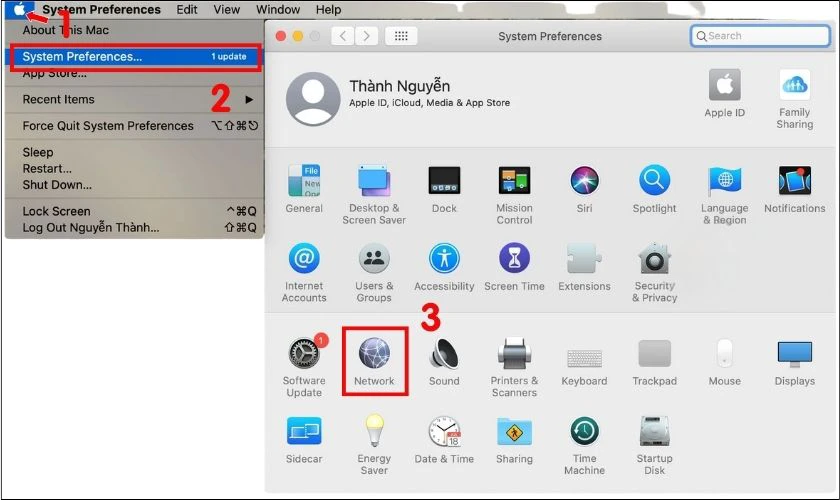
Task: Open the Apple ID pane
Action: pos(724,94)
